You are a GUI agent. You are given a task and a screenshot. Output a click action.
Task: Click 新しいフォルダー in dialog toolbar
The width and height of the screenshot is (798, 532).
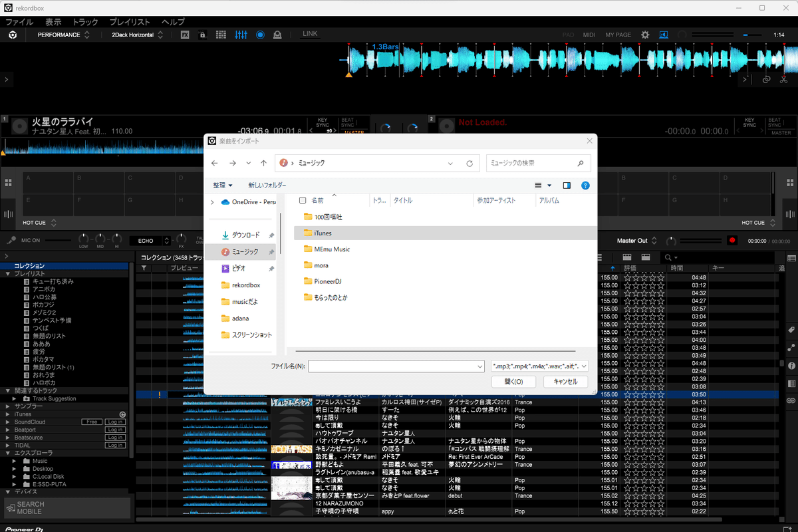point(267,186)
